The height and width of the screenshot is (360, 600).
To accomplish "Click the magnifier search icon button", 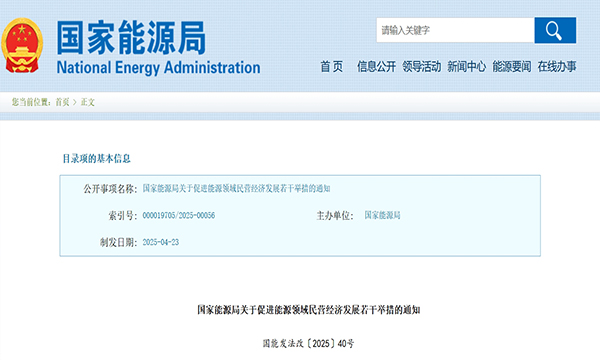I will [555, 30].
